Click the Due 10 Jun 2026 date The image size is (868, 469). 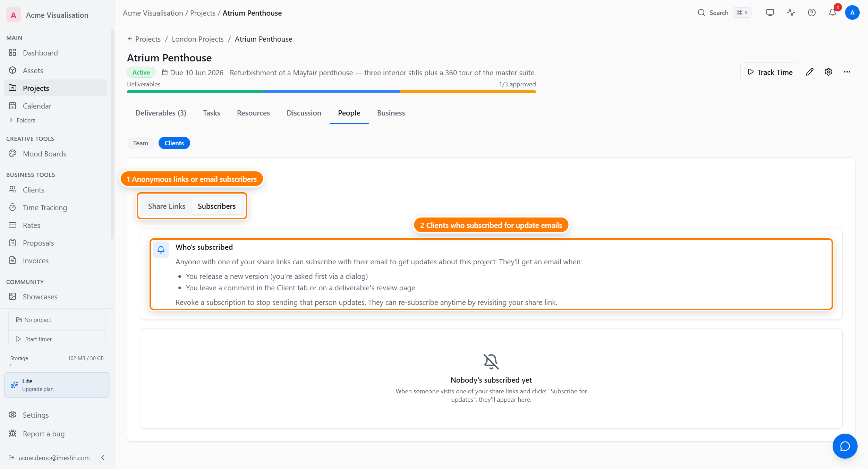(x=193, y=73)
